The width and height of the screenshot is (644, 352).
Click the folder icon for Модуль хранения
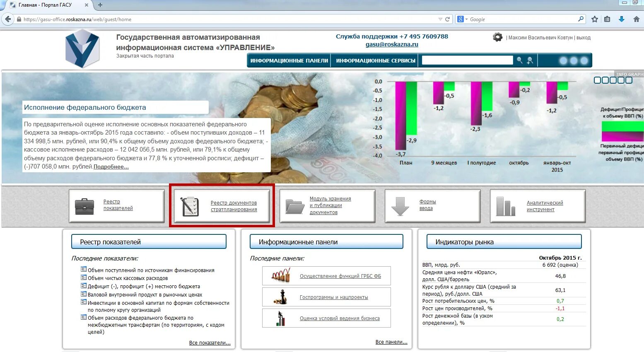[x=295, y=206]
